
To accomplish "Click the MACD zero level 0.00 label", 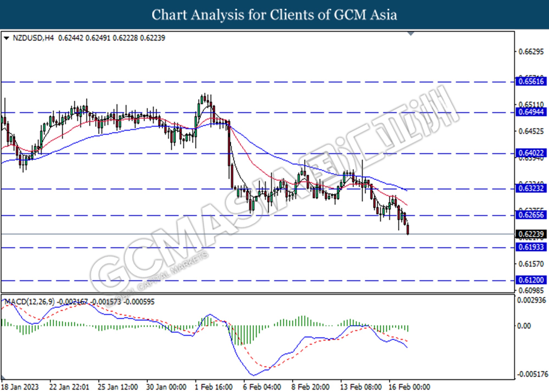I will click(524, 326).
